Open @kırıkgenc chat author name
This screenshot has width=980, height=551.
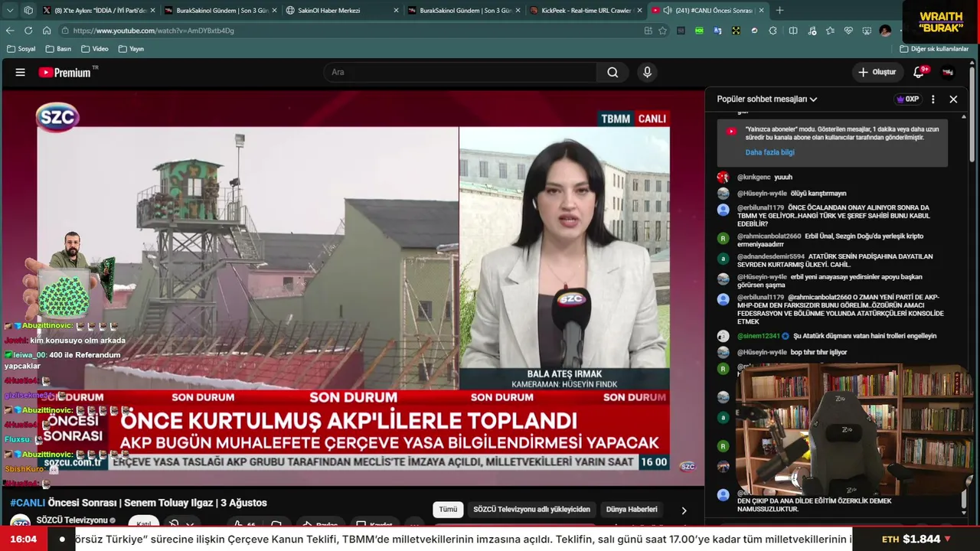(754, 177)
